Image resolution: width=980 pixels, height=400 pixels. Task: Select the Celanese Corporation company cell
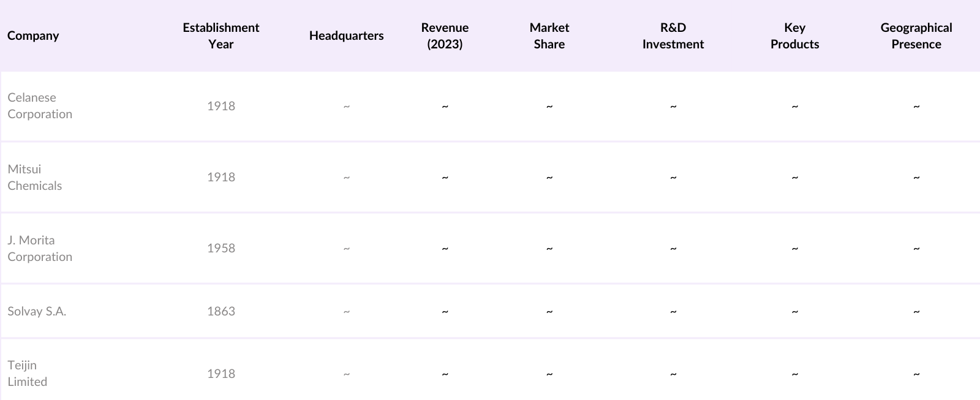(x=40, y=106)
